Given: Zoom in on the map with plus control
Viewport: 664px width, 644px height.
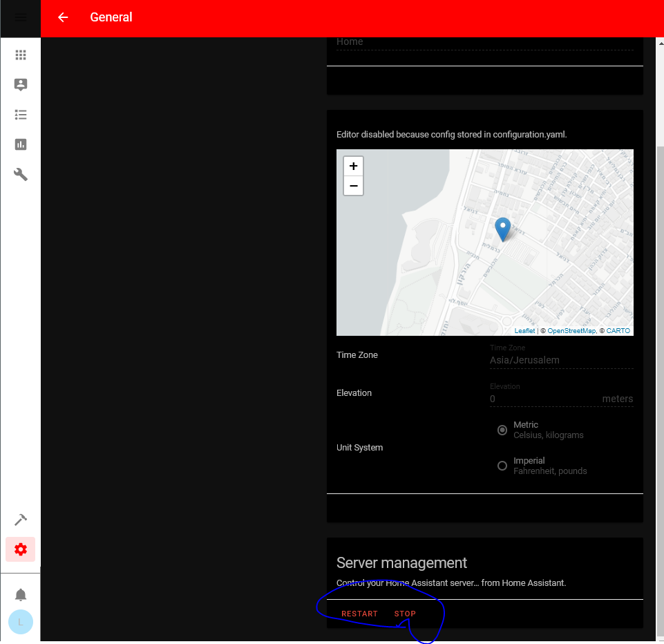Looking at the screenshot, I should (353, 166).
